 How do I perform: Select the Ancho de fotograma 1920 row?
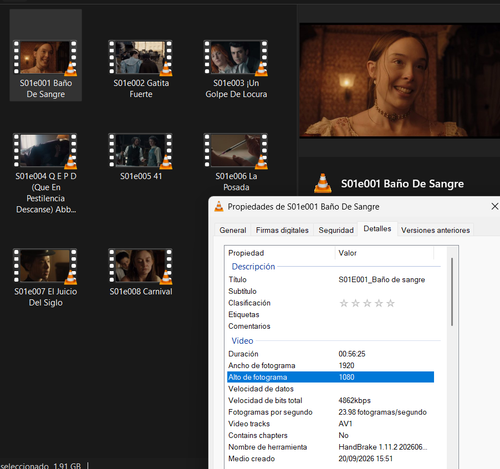330,366
